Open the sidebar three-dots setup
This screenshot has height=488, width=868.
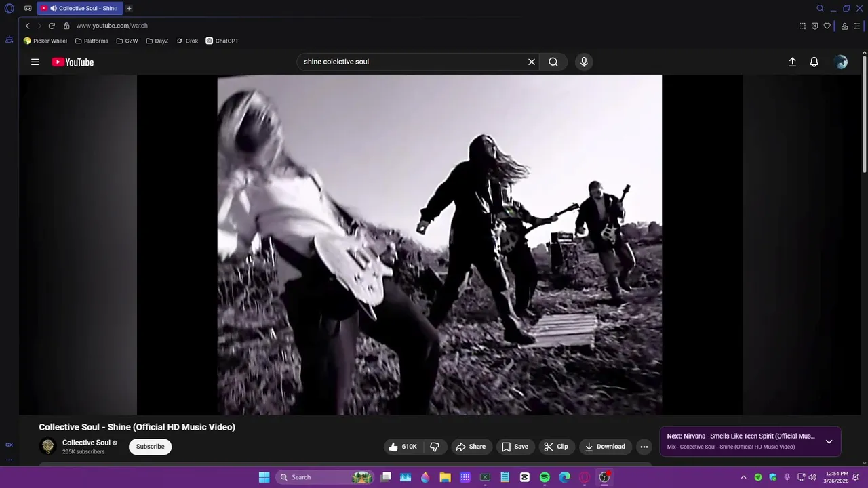click(9, 460)
